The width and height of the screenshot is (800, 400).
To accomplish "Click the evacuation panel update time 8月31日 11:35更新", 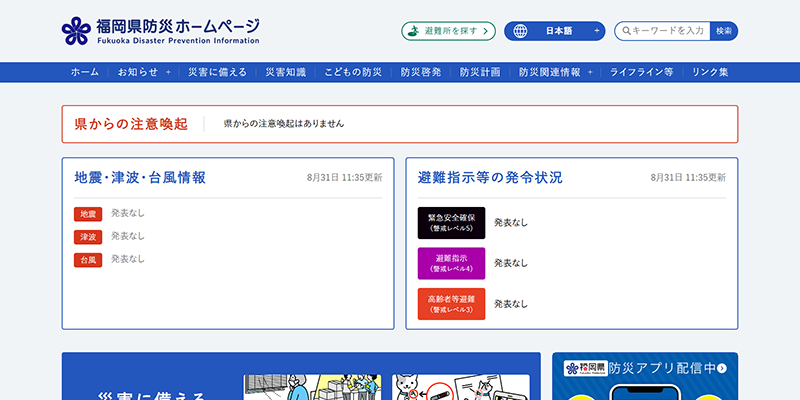I will point(688,178).
